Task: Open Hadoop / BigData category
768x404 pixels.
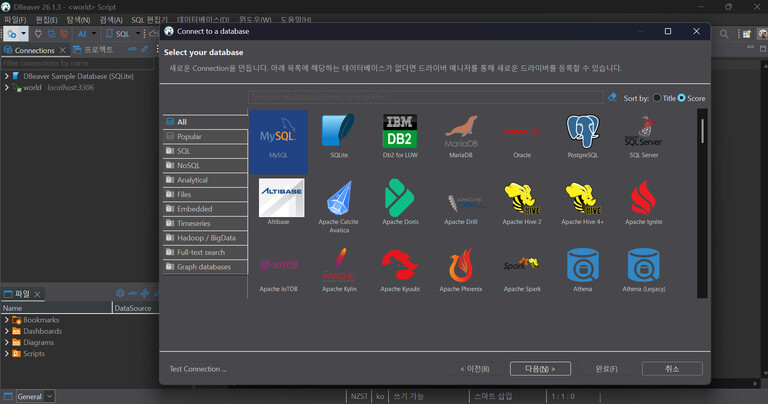Action: pyautogui.click(x=205, y=238)
